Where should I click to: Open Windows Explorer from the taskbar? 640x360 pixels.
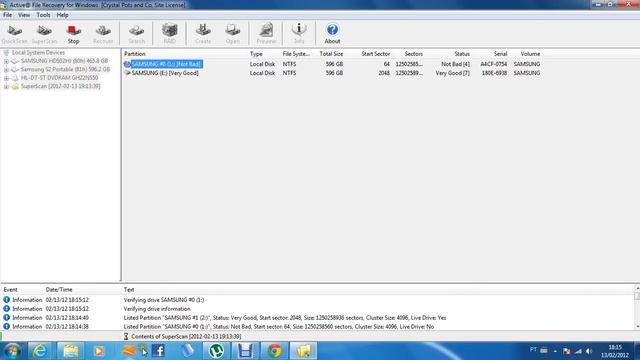[x=70, y=351]
